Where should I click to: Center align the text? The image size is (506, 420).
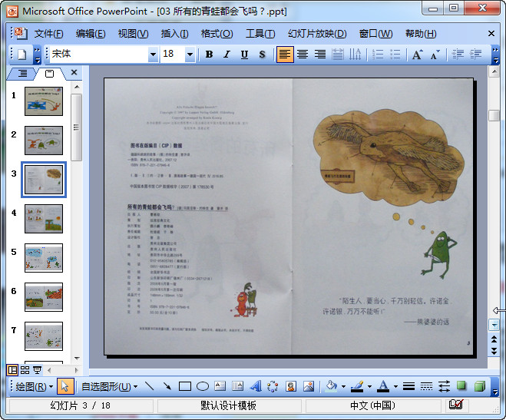click(303, 55)
